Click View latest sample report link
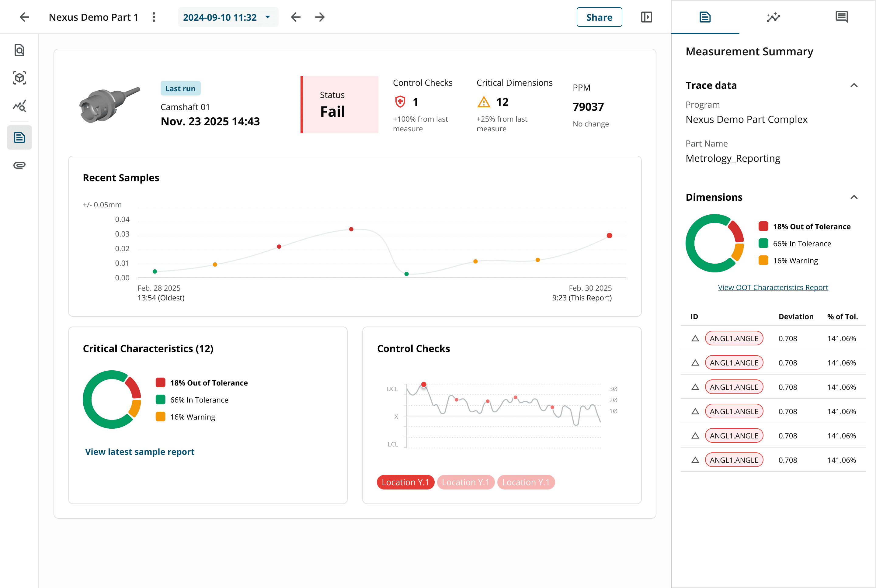This screenshot has height=588, width=876. tap(140, 452)
